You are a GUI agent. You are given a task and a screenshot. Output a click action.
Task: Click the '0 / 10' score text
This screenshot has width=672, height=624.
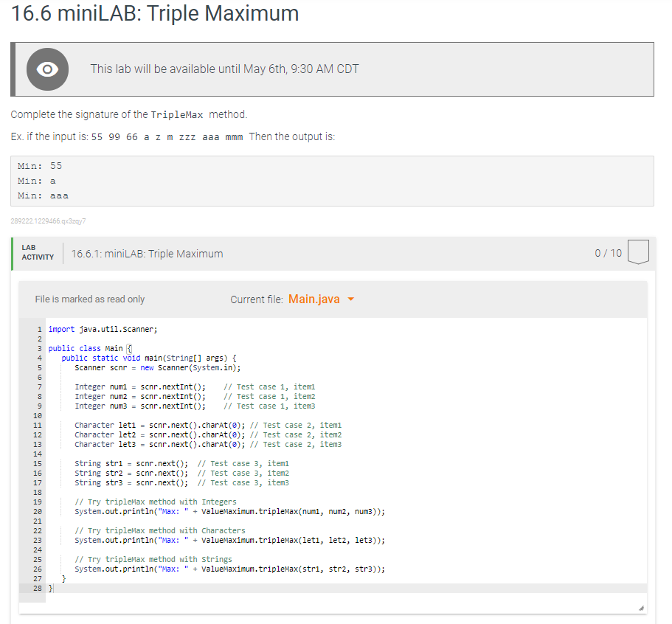[x=608, y=253]
